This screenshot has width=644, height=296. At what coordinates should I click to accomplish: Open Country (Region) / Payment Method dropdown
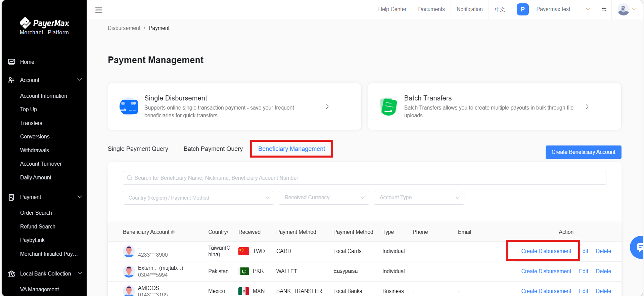198,198
